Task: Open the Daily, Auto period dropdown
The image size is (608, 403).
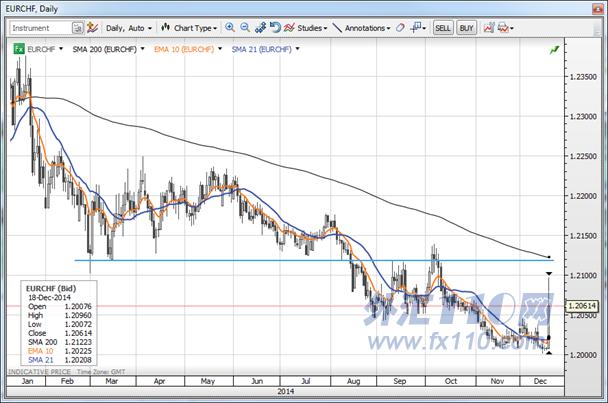Action: pos(129,28)
